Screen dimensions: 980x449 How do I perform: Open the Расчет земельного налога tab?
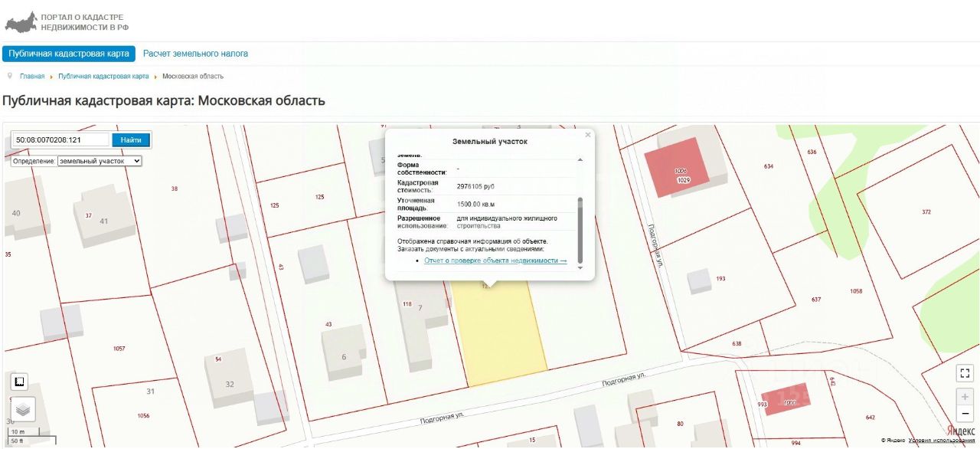[x=195, y=54]
